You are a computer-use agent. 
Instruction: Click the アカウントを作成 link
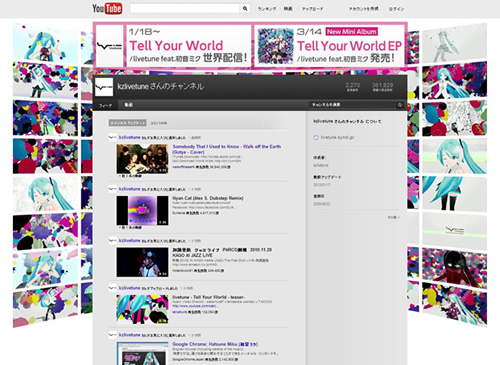[363, 9]
